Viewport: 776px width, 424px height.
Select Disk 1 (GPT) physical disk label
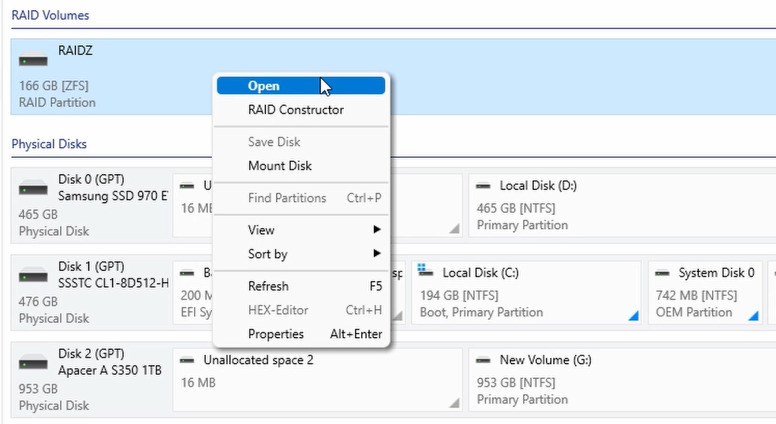tap(91, 266)
